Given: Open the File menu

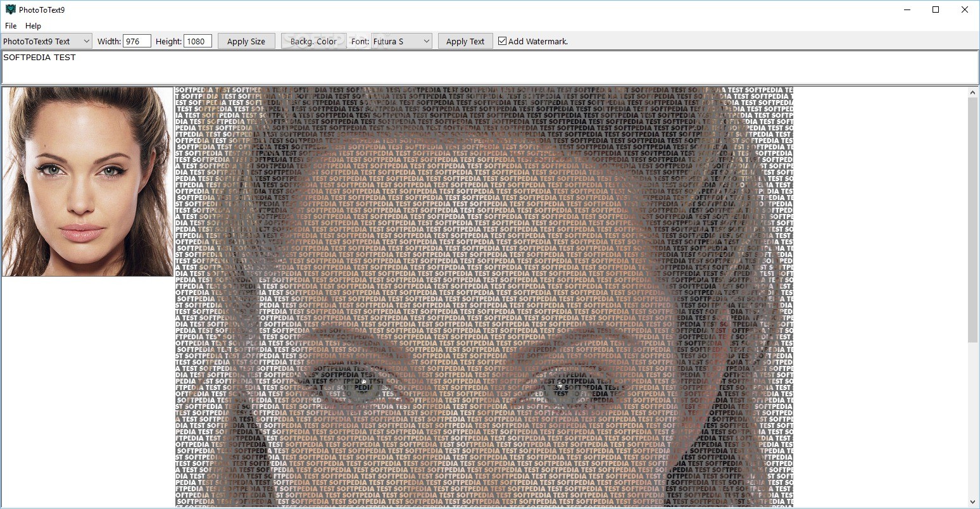Looking at the screenshot, I should [x=11, y=26].
